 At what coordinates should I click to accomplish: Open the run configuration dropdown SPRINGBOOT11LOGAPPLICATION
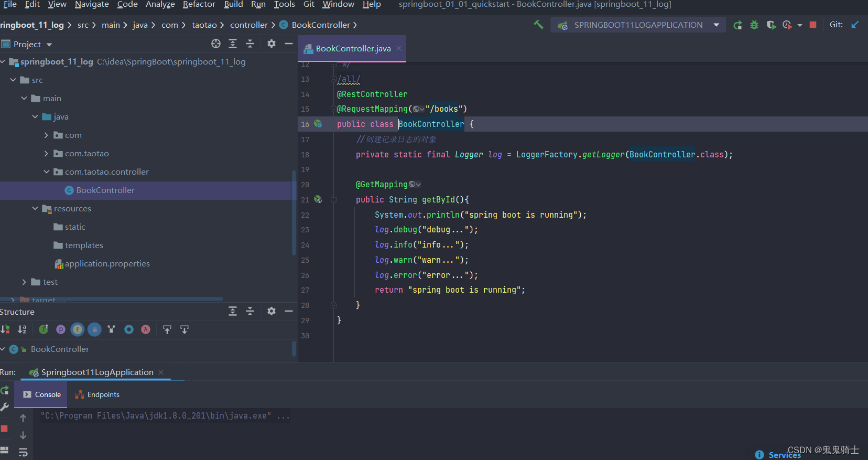(638, 25)
